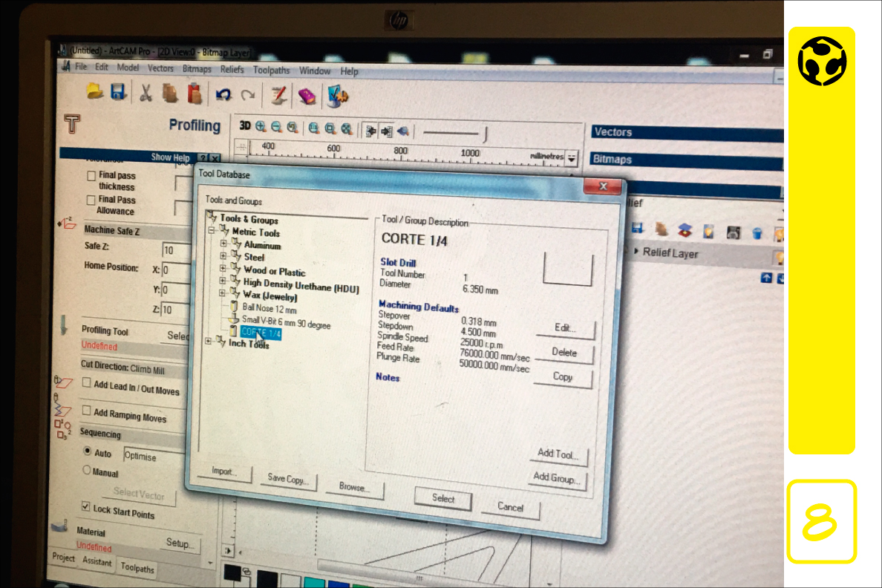The width and height of the screenshot is (882, 588).
Task: Click Zoom Out magnifier in view toolbar
Action: 276,127
